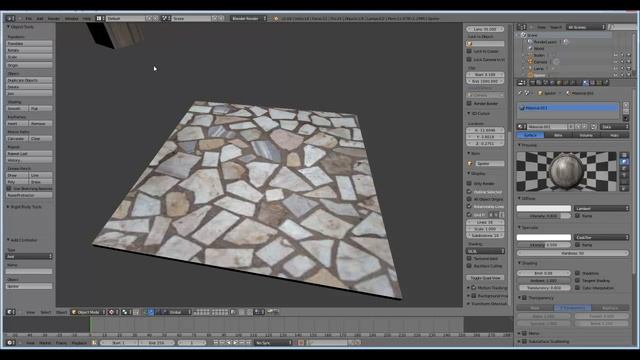
Task: Click the World icon in outliner
Action: pyautogui.click(x=530, y=48)
